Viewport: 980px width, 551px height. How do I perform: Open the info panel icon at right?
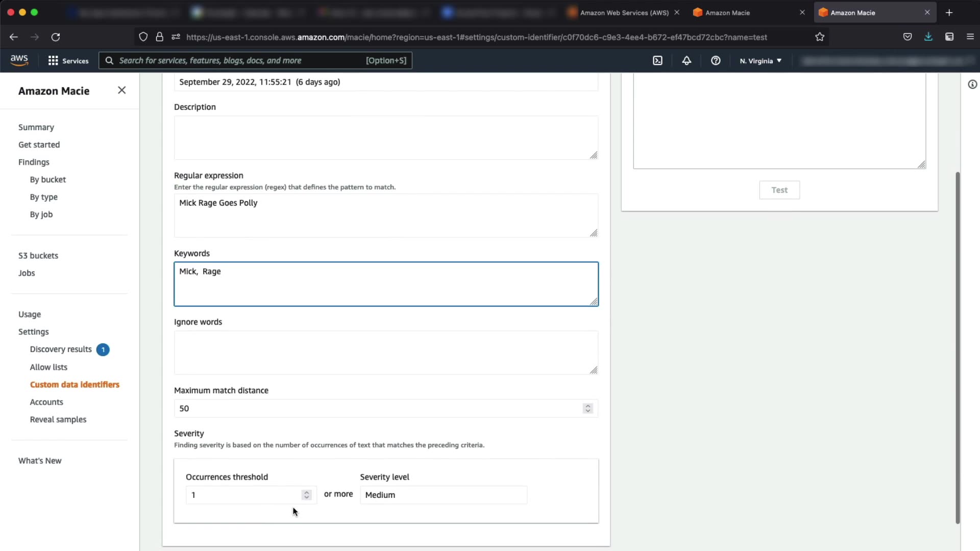pos(972,85)
